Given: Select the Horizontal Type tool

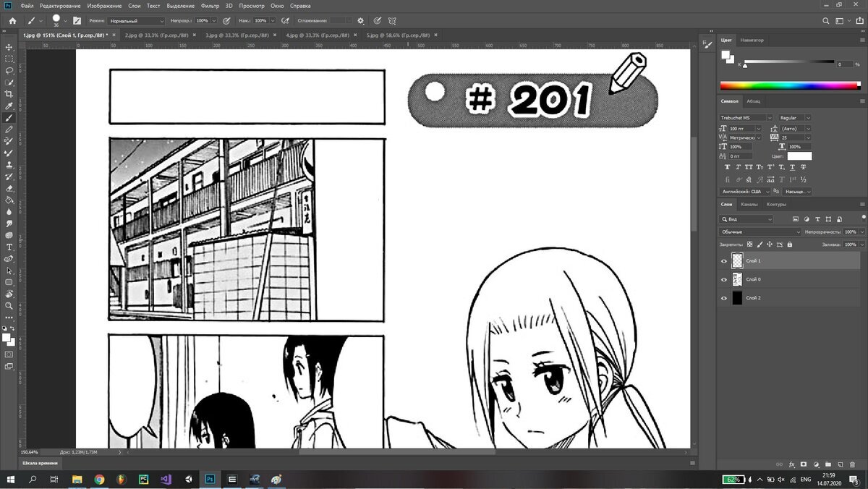Looking at the screenshot, I should pos(9,247).
